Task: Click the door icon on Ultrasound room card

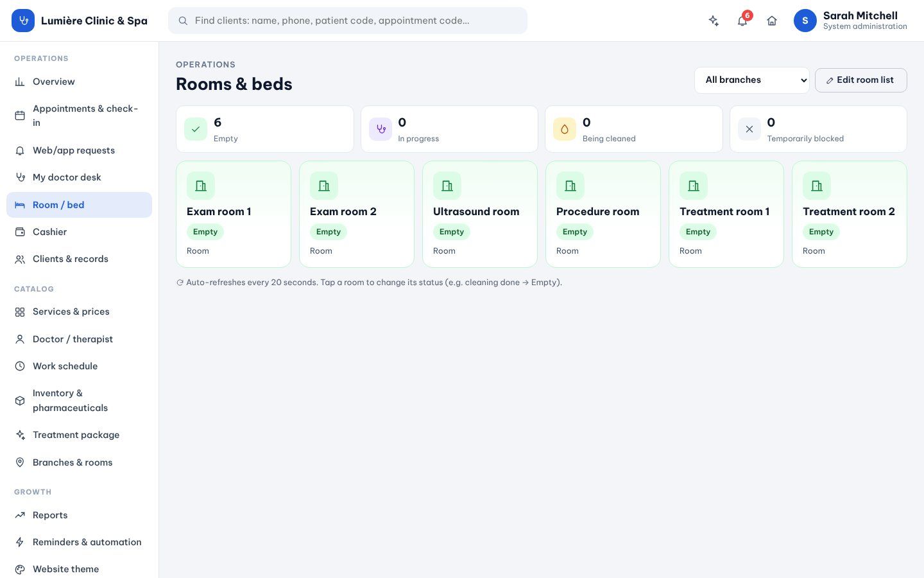Action: click(x=447, y=186)
